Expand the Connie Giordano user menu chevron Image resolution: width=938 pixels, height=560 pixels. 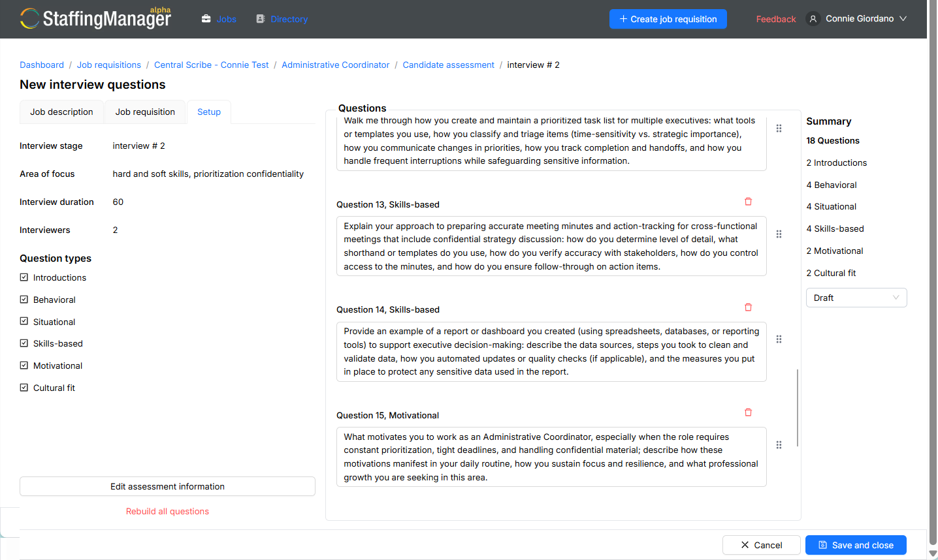[903, 19]
